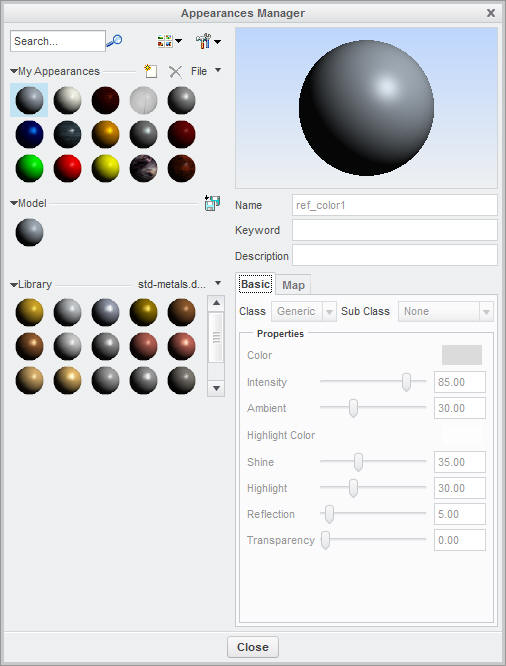The image size is (506, 666).
Task: Open the Class Generic dropdown
Action: (304, 311)
